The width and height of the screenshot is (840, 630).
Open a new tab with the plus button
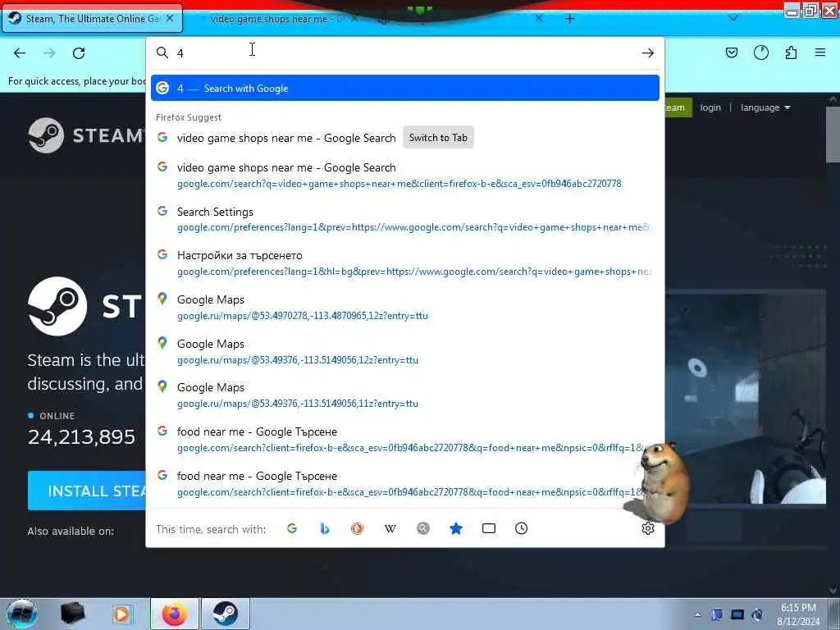[569, 19]
